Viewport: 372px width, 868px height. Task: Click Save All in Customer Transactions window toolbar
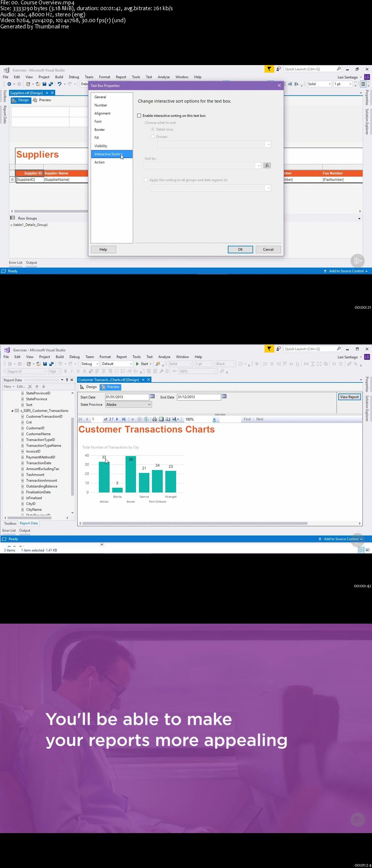[x=51, y=364]
